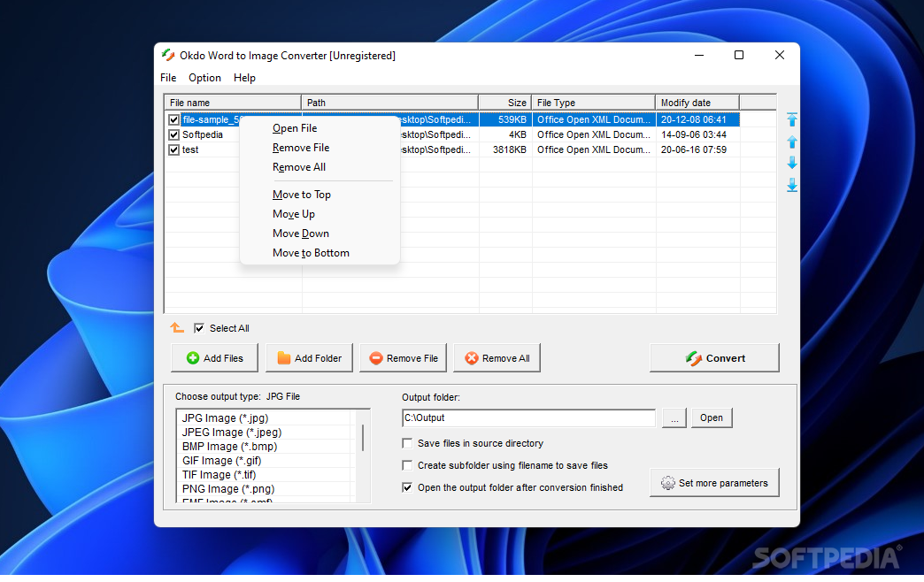Click the 539KB size cell

[x=505, y=119]
